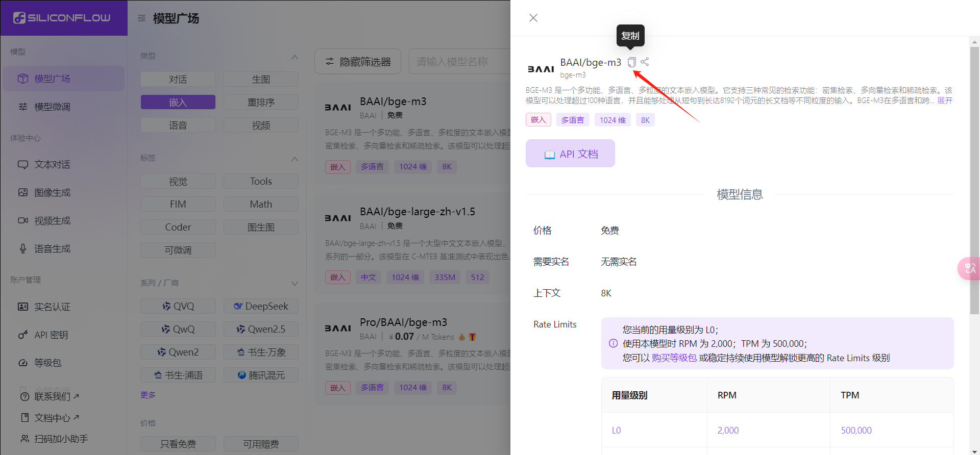Click the 购买等级包 link
Screen dimensions: 980x455
click(674, 358)
